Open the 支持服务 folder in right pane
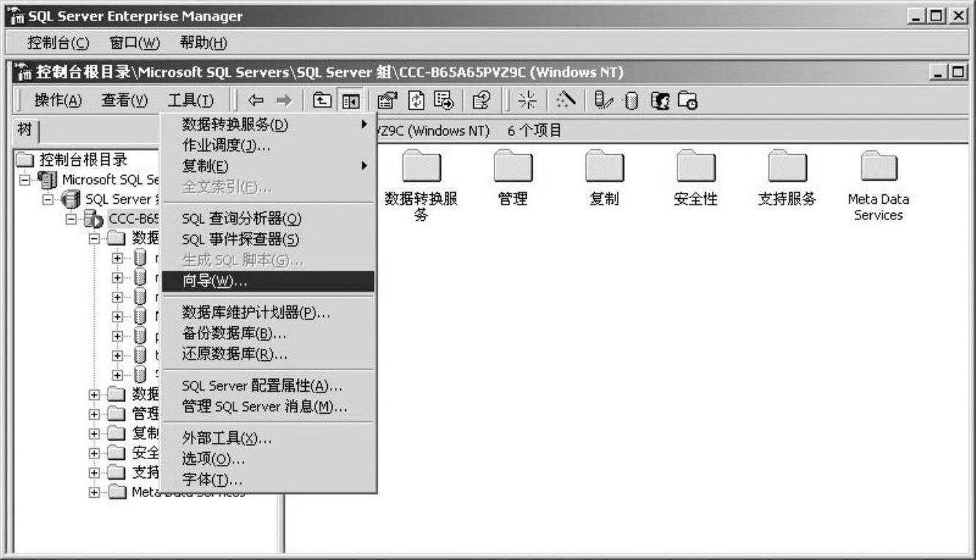Screen dimensions: 976x560 point(787,178)
